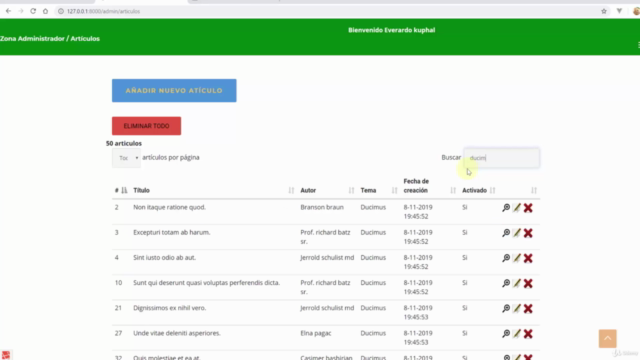Screen dimensions: 640x360
Task: Open browser home page icon
Action: (x=45, y=11)
